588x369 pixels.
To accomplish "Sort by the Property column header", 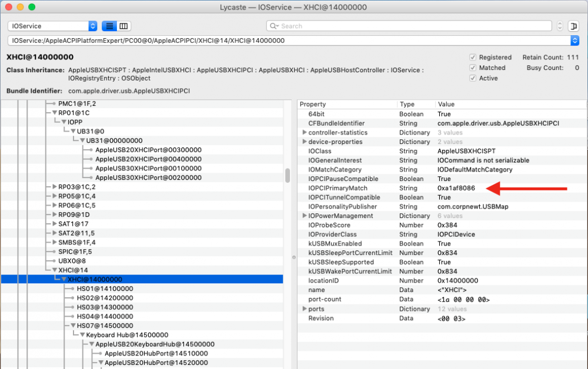I will [348, 104].
